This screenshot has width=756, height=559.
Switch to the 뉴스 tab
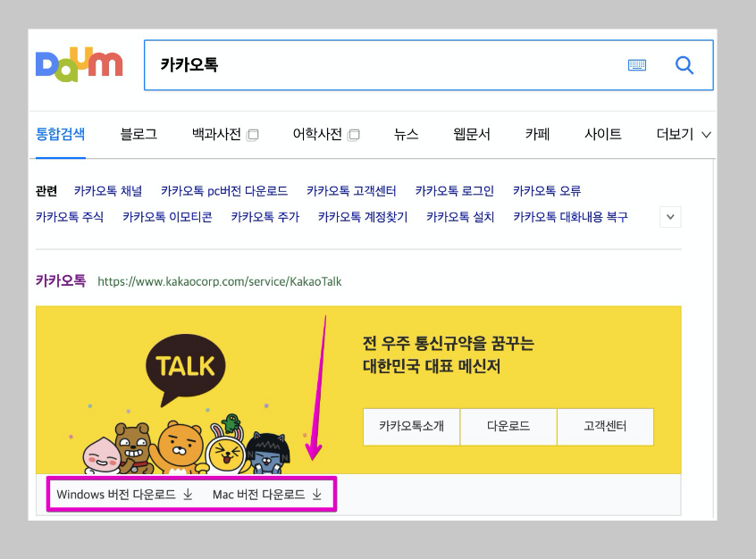(406, 134)
